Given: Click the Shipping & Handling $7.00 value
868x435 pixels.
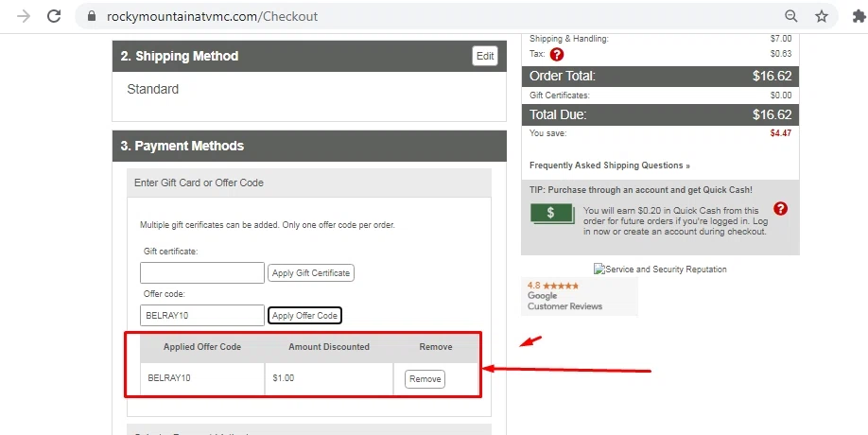Looking at the screenshot, I should [x=781, y=39].
